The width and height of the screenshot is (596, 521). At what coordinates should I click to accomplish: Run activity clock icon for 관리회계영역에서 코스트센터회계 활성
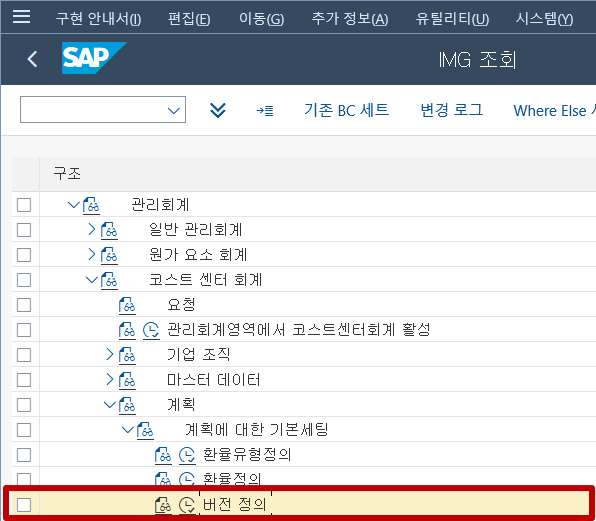(x=151, y=330)
